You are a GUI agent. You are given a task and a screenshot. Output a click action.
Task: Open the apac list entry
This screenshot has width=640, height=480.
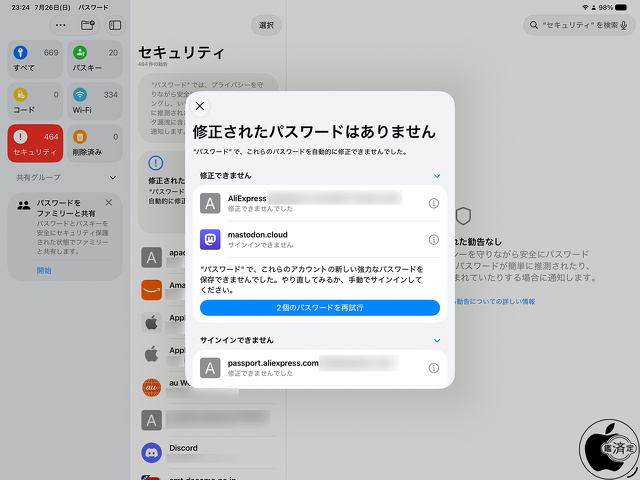click(163, 257)
